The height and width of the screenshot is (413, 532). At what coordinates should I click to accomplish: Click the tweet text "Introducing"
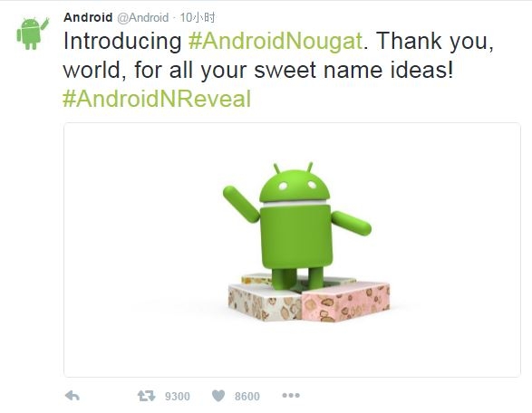(x=122, y=42)
